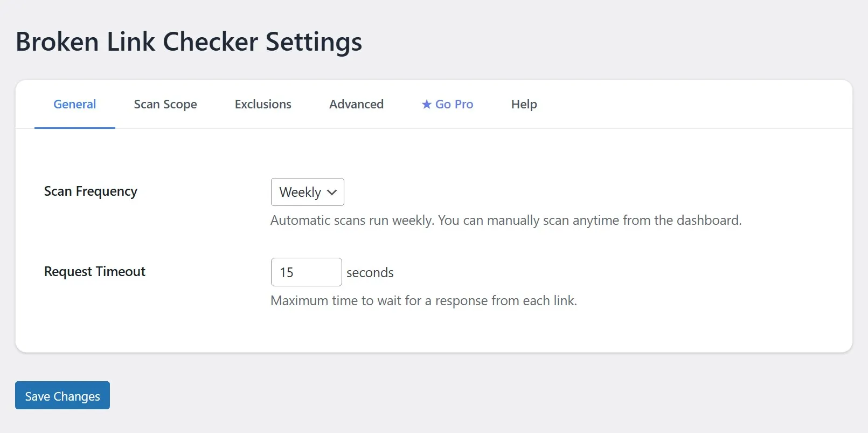Open the Go Pro tab
868x433 pixels.
(454, 104)
